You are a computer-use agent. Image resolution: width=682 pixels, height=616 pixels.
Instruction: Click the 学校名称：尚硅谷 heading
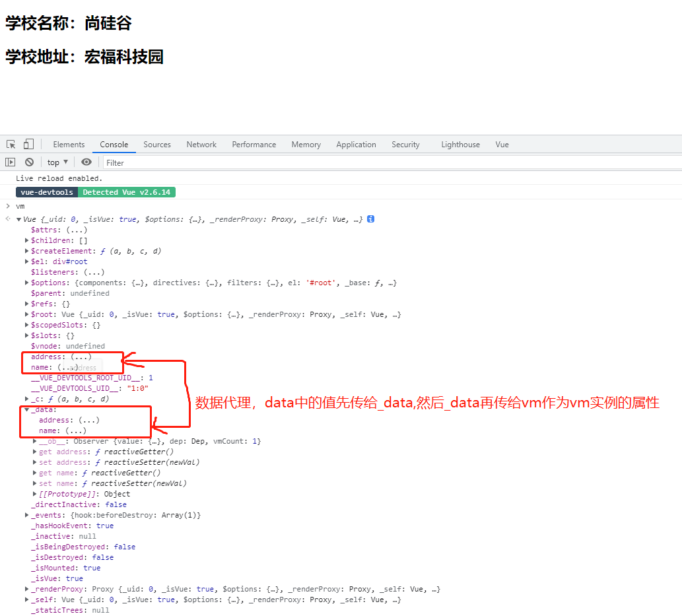[68, 23]
